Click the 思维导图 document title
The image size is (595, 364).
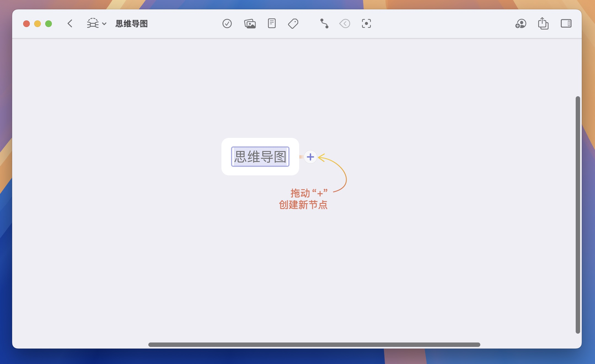(x=132, y=24)
